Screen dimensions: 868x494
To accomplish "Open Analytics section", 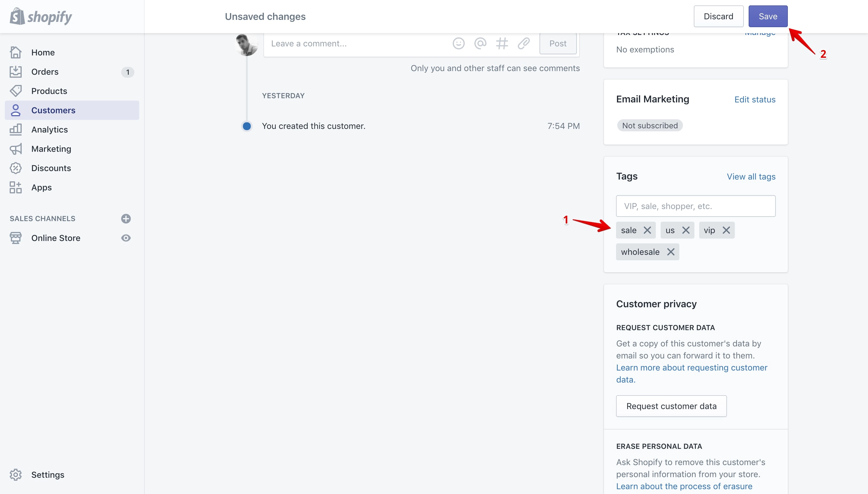I will pyautogui.click(x=72, y=130).
